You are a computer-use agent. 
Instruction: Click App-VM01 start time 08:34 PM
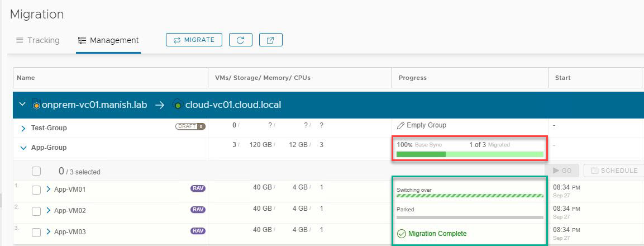coord(567,188)
